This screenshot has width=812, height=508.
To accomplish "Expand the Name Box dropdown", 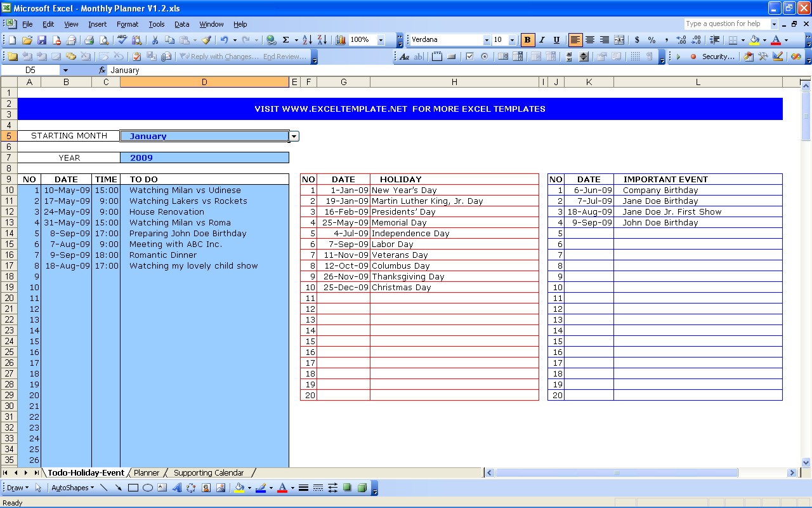I will pos(65,70).
